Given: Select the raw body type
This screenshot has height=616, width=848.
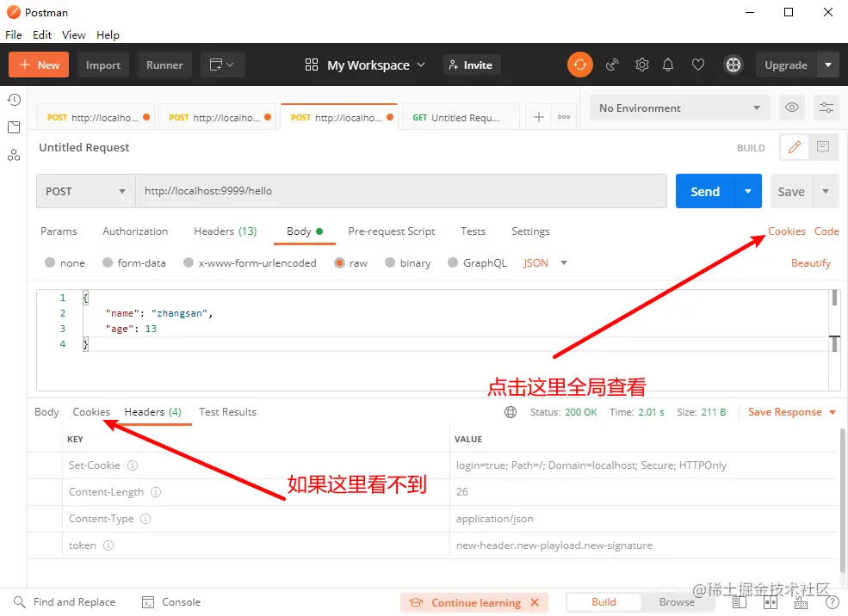Looking at the screenshot, I should coord(340,263).
